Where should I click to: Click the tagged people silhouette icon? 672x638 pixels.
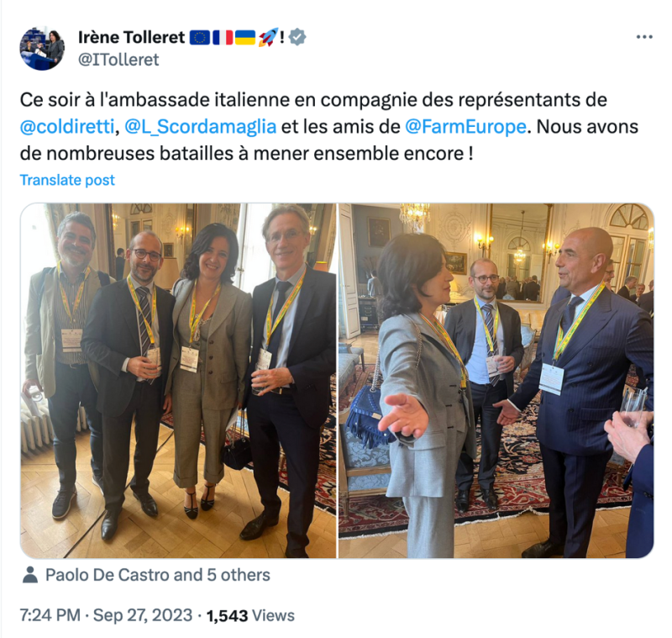[30, 575]
